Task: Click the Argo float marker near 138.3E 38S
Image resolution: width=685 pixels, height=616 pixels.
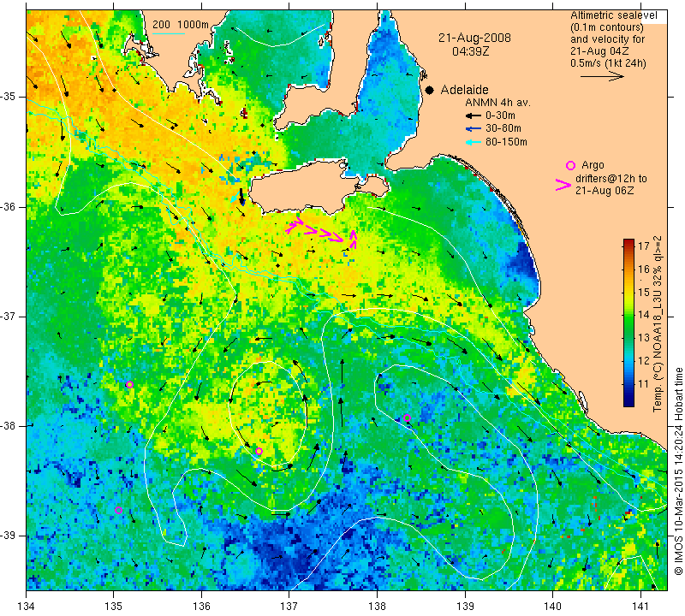Action: pyautogui.click(x=408, y=418)
